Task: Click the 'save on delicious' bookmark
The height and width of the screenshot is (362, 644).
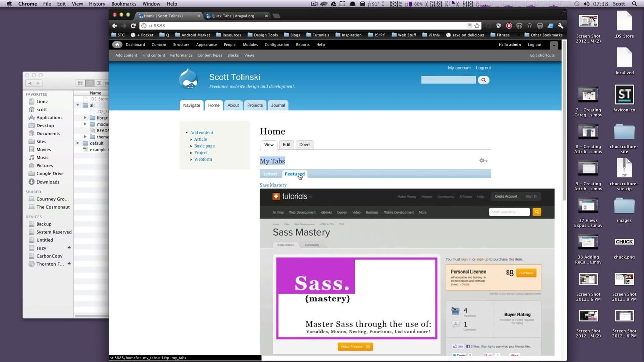Action: coord(465,35)
